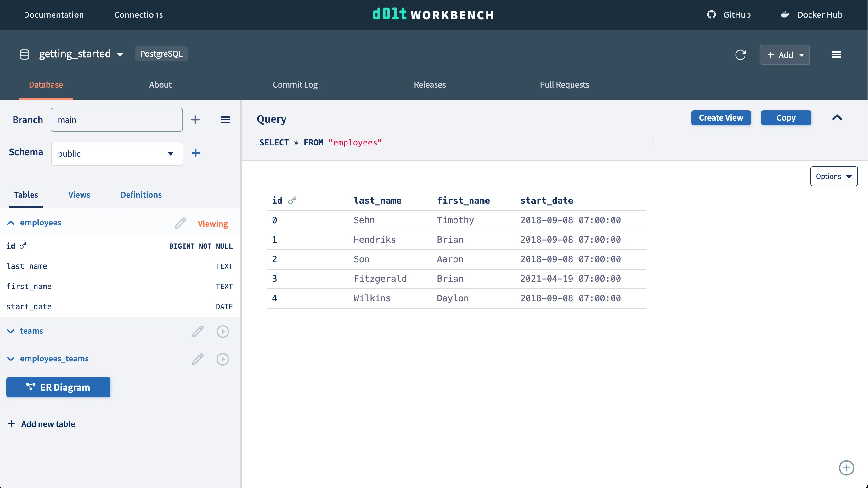
Task: Click the plus icon to create a new branch
Action: (x=195, y=119)
